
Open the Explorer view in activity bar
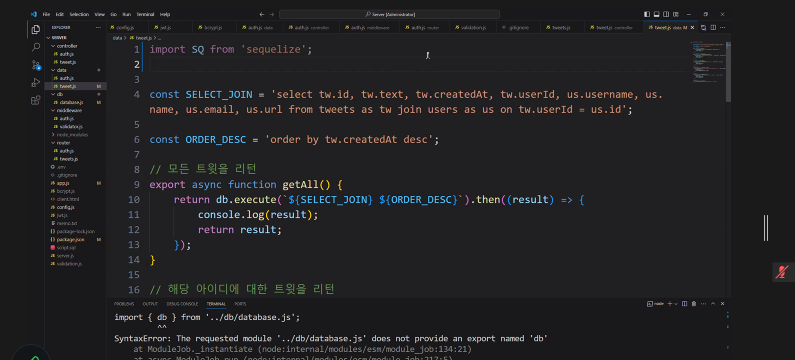click(35, 29)
